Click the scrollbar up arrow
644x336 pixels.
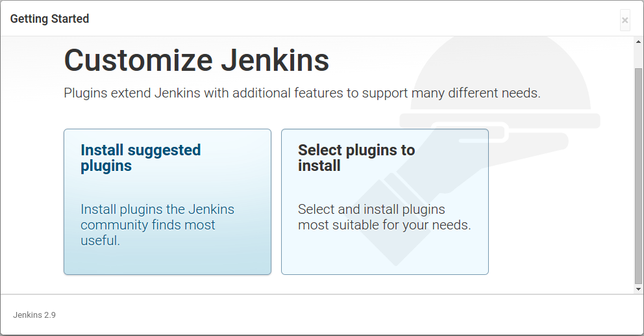point(638,42)
